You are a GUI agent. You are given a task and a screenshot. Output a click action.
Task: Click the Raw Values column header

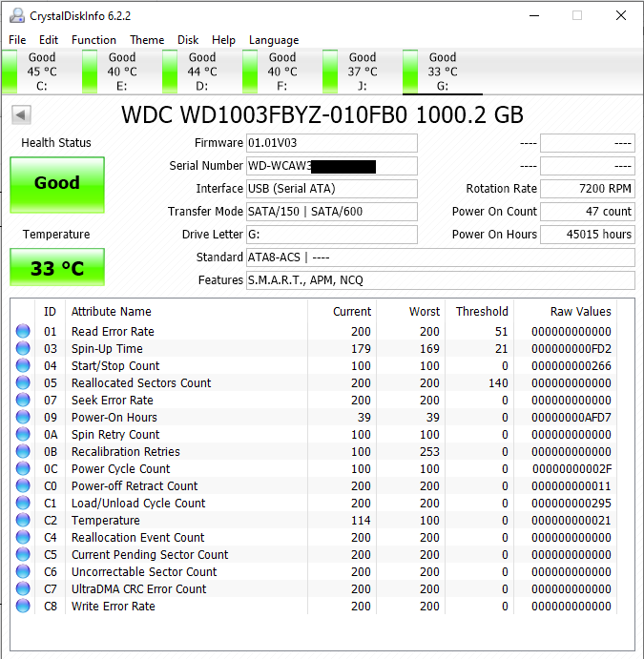(580, 312)
